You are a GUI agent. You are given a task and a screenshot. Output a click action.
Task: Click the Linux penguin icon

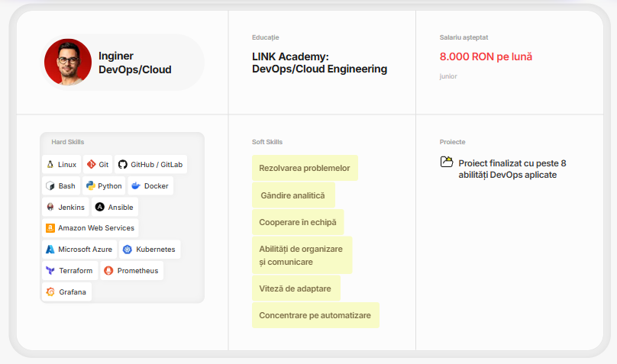click(50, 164)
